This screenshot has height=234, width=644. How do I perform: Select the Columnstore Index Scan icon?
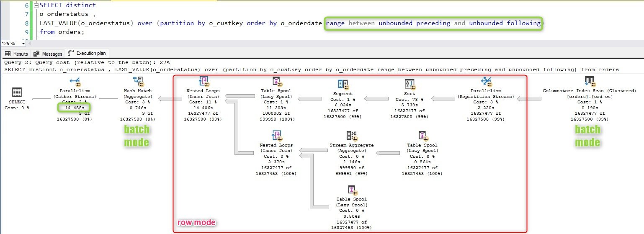tap(590, 81)
